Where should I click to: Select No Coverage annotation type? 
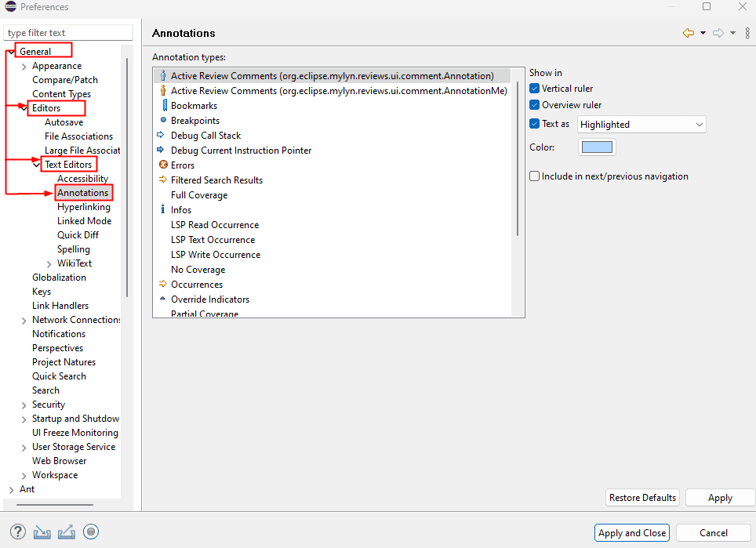(x=198, y=270)
